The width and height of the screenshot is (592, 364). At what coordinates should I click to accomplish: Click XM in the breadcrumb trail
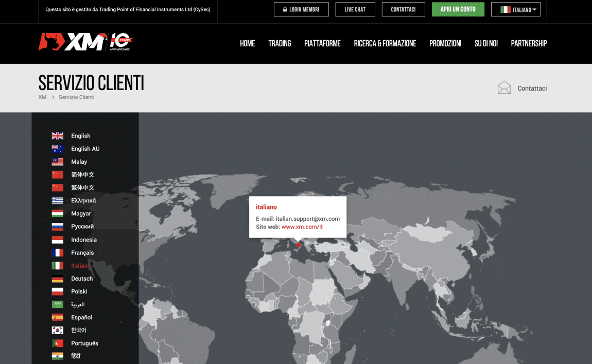point(42,97)
